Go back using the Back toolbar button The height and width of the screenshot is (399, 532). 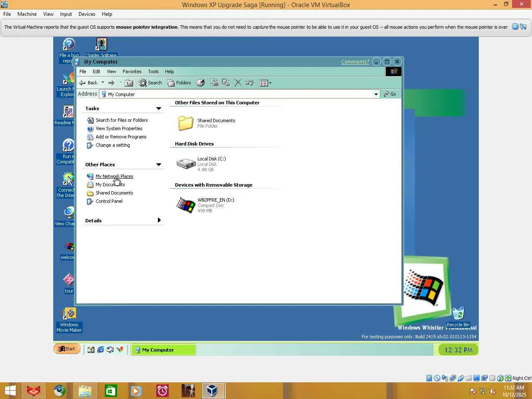(x=89, y=83)
